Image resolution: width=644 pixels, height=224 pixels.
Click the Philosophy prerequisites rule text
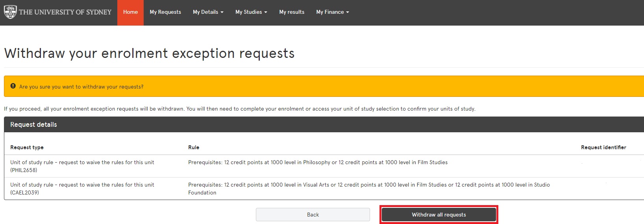(x=318, y=162)
